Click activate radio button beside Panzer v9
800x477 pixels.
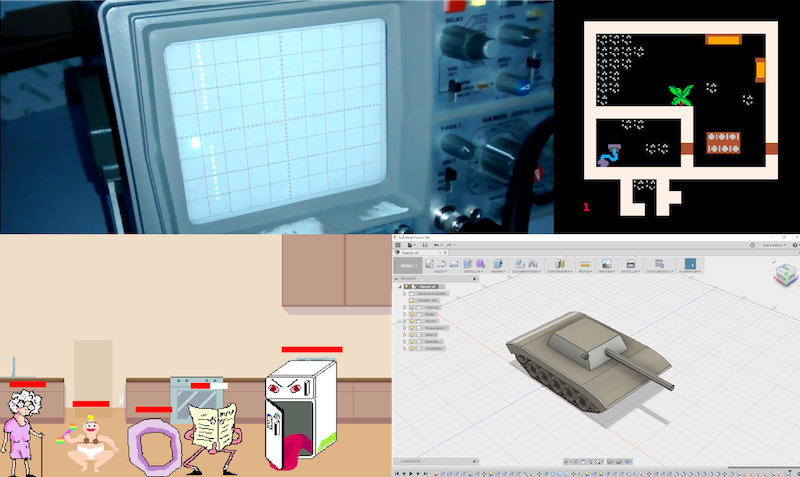pyautogui.click(x=442, y=287)
